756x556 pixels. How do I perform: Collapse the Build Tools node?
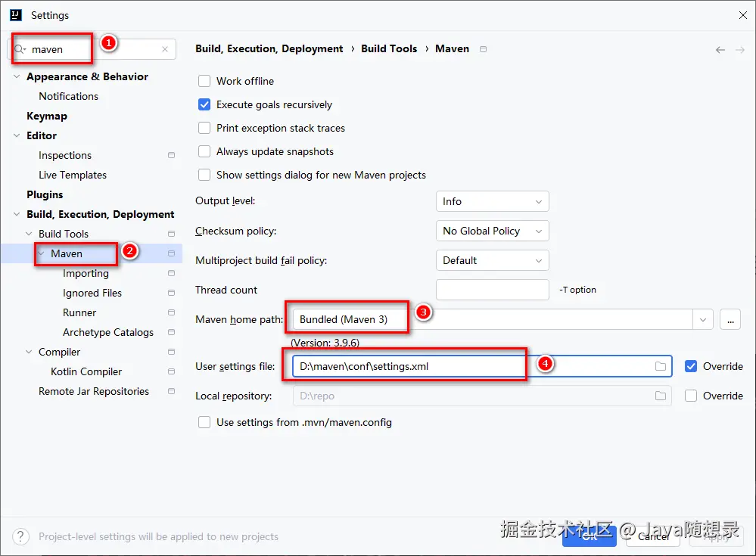(29, 234)
